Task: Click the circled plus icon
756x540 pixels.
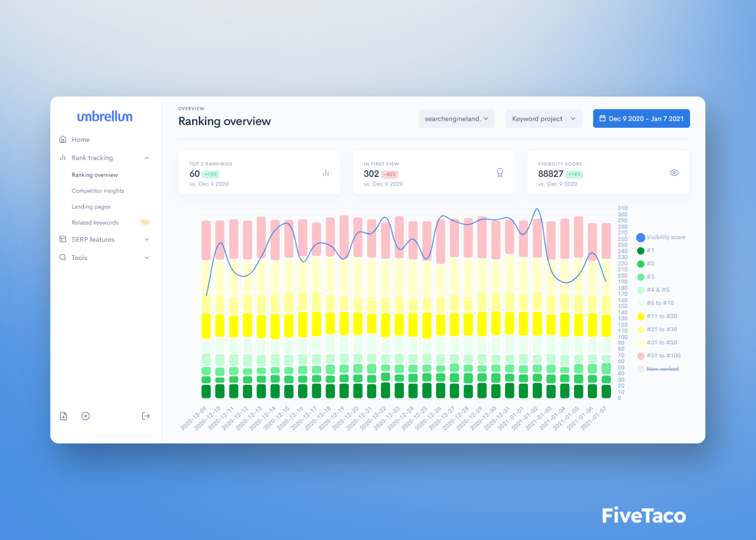Action: [85, 416]
